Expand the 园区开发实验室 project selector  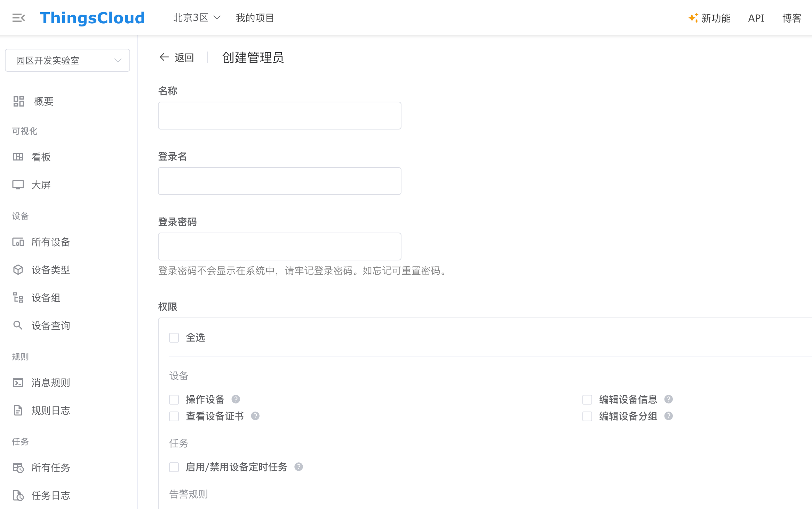67,61
